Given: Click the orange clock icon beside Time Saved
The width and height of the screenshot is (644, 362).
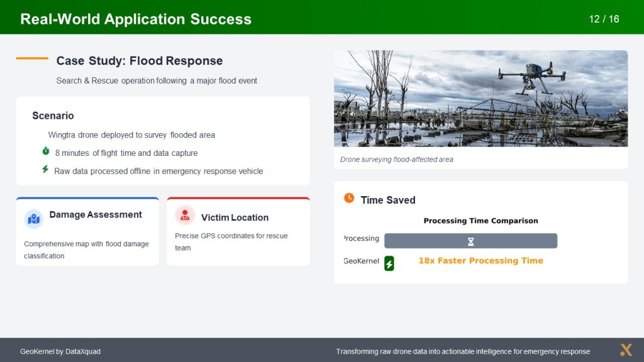Looking at the screenshot, I should tap(349, 198).
